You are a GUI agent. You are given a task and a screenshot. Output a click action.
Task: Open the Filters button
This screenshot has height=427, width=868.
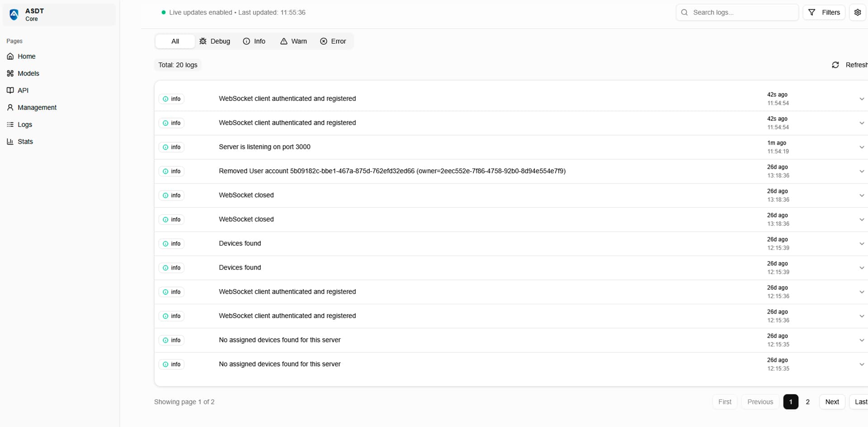(824, 12)
